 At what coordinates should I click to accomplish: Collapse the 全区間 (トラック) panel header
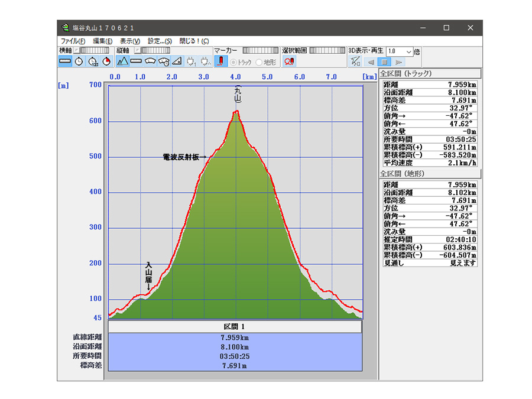tap(430, 74)
